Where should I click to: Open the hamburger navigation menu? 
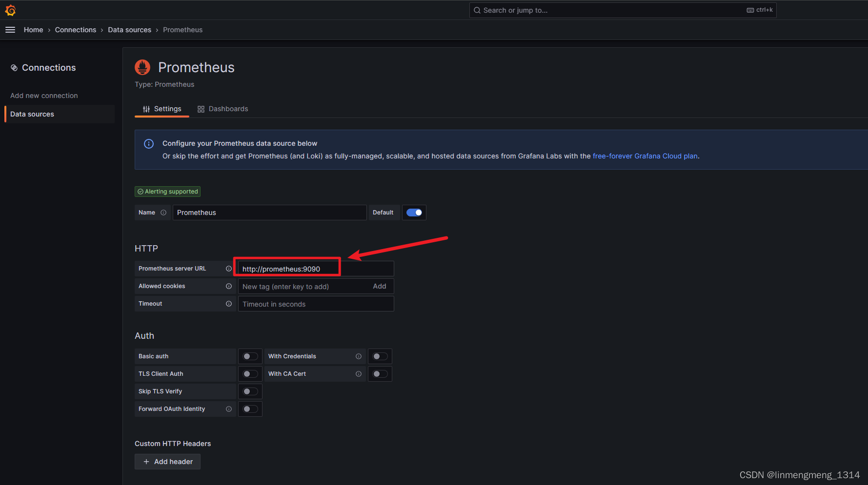(x=10, y=30)
